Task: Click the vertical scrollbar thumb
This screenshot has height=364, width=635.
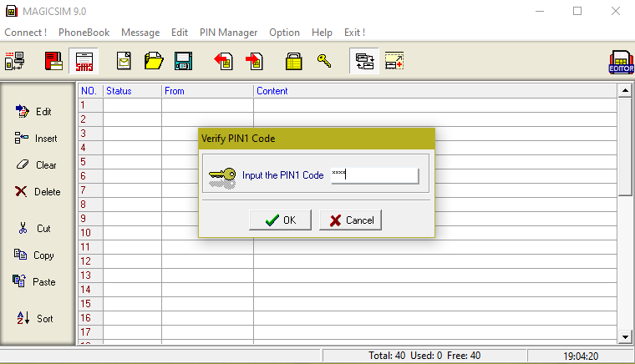Action: (625, 147)
